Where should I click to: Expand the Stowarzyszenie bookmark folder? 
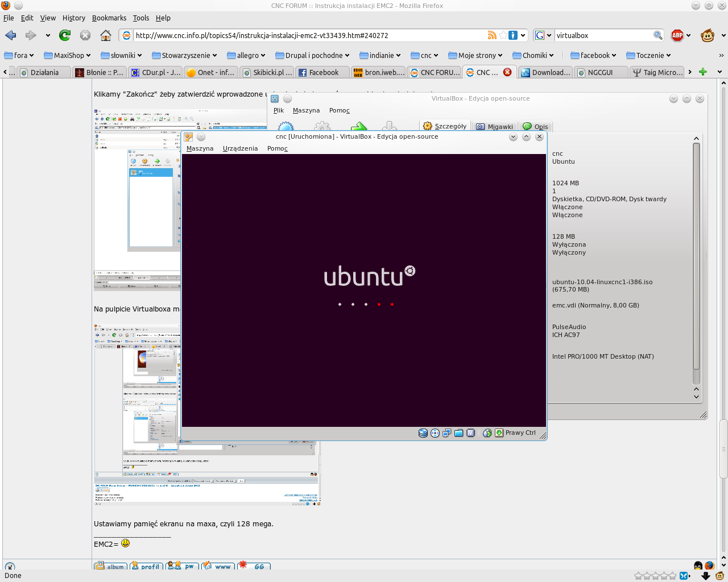coord(184,55)
